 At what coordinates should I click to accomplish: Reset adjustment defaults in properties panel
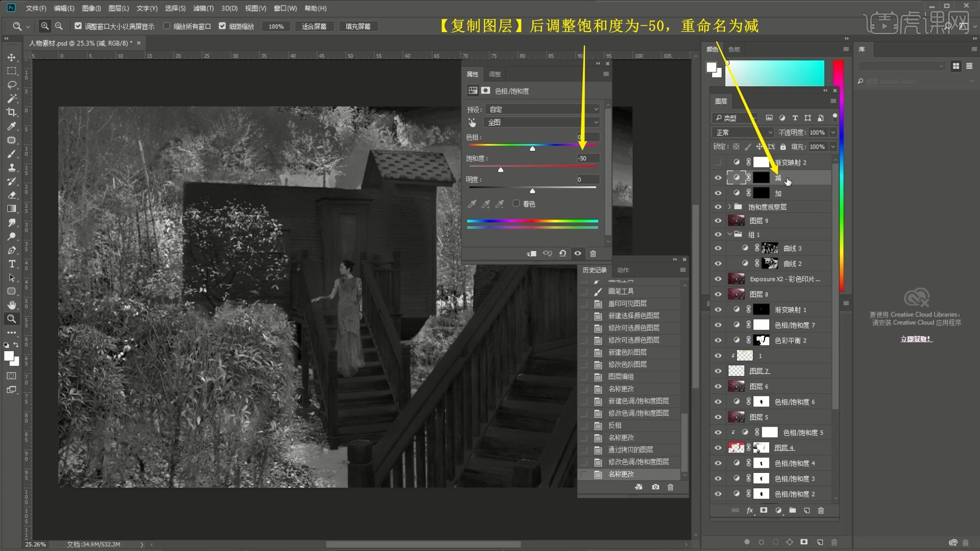click(562, 254)
